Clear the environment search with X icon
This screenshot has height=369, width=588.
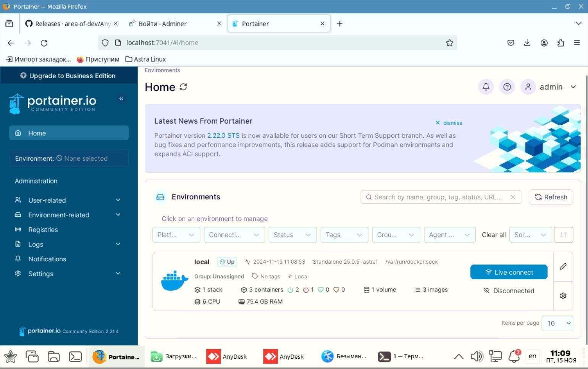click(513, 197)
